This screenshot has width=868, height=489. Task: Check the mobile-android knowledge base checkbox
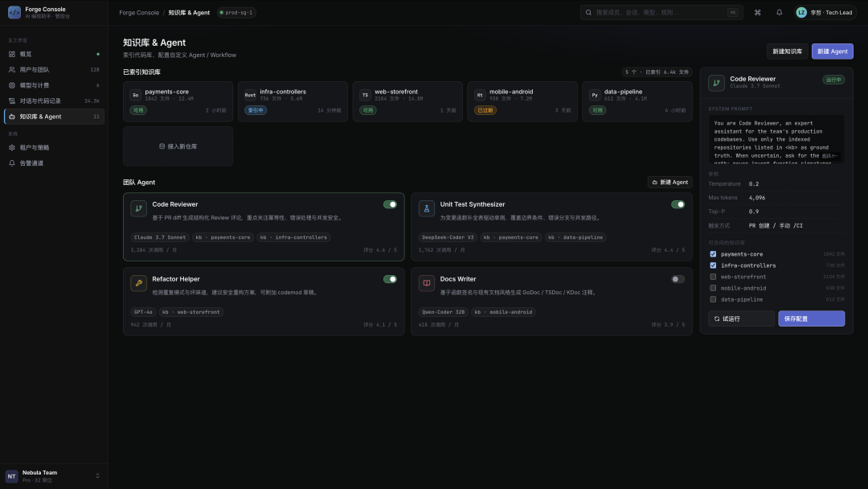713,288
